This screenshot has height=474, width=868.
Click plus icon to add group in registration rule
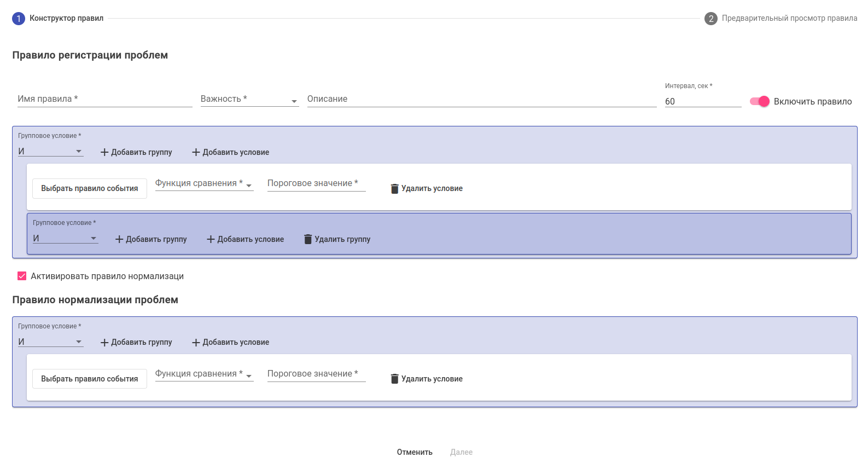click(104, 152)
